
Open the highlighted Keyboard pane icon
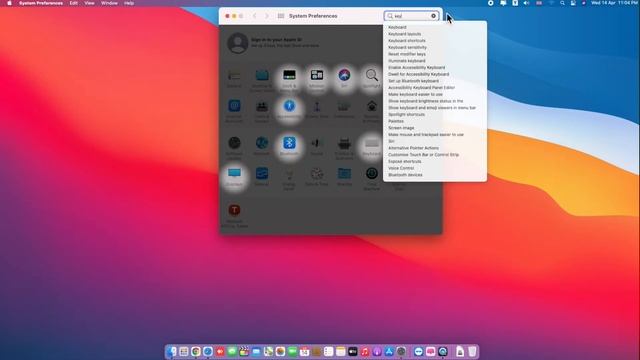point(371,143)
